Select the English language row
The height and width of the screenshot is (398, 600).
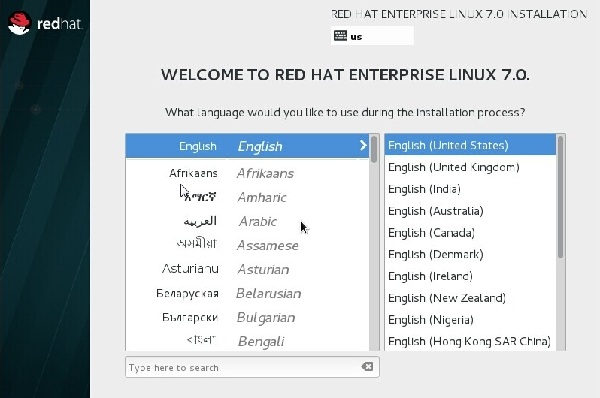pyautogui.click(x=247, y=146)
